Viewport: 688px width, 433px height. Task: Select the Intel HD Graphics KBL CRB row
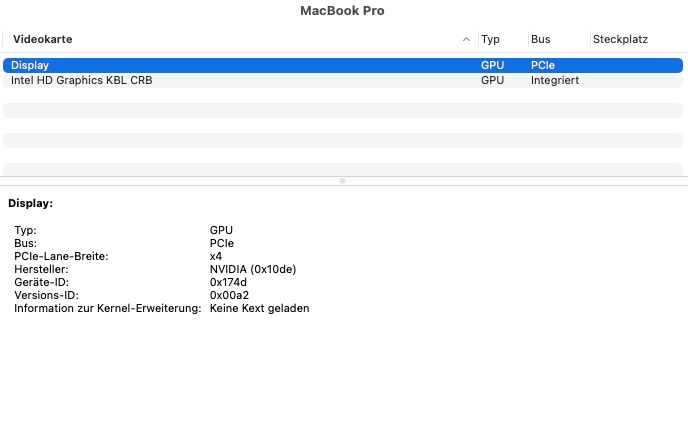pyautogui.click(x=81, y=80)
